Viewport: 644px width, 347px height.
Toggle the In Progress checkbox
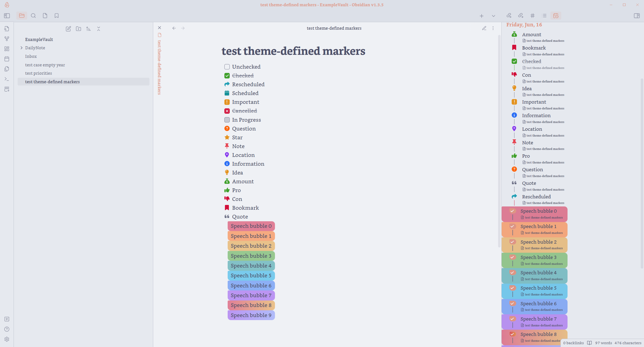227,120
